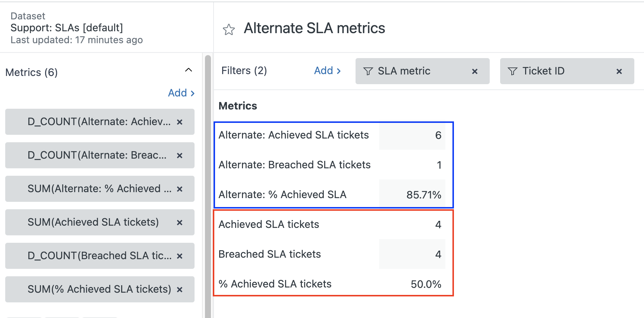Collapse the Metrics panel chevron
Viewport: 644px width, 318px height.
[x=189, y=70]
